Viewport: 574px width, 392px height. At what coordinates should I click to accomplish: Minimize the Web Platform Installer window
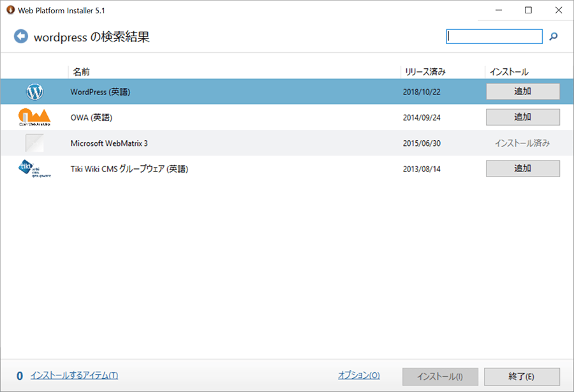coord(499,10)
